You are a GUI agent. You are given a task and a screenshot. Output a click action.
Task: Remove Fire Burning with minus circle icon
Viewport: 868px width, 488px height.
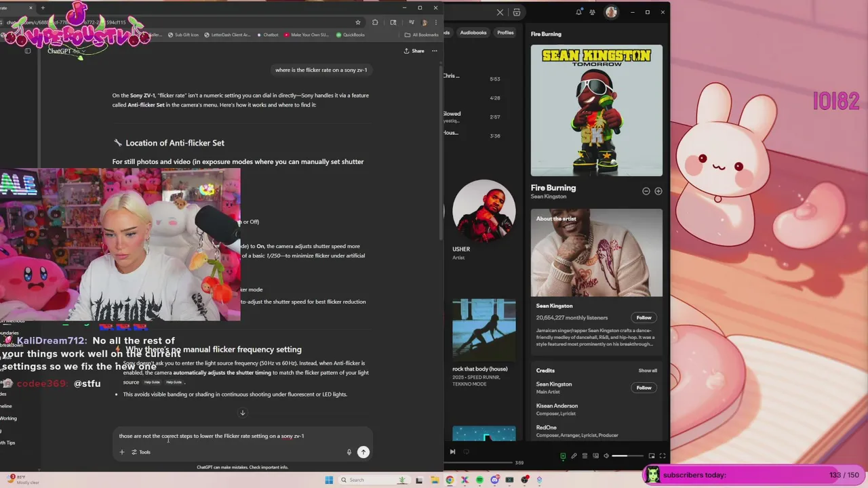646,191
